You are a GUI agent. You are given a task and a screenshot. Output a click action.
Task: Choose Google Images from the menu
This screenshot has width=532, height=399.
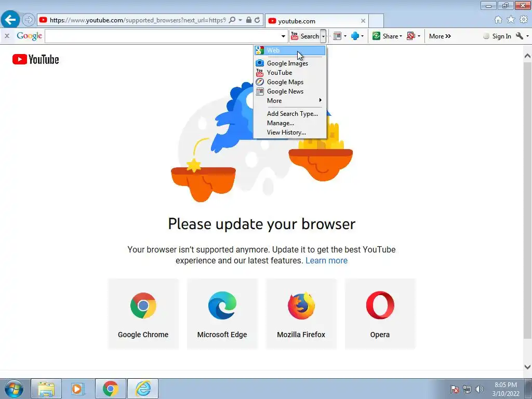point(290,63)
